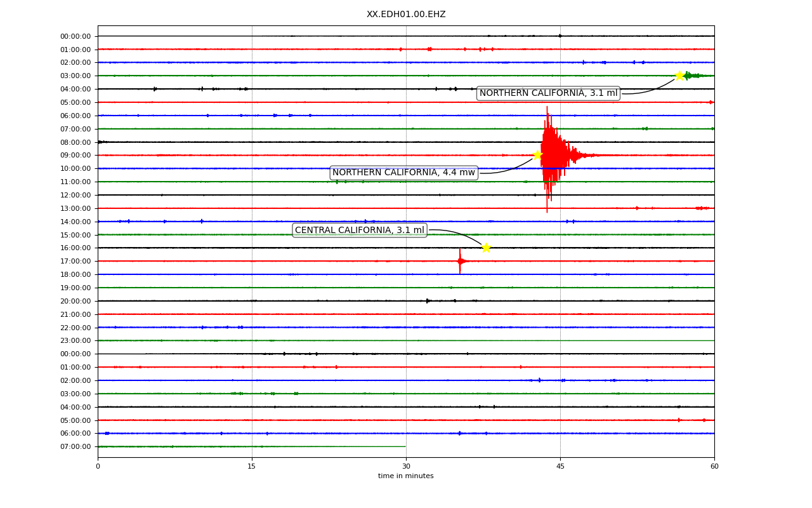Screen dimensions: 812x508
Task: Select the NORTHERN CALIFORNIA, 3.1 ml annotation
Action: 548,93
